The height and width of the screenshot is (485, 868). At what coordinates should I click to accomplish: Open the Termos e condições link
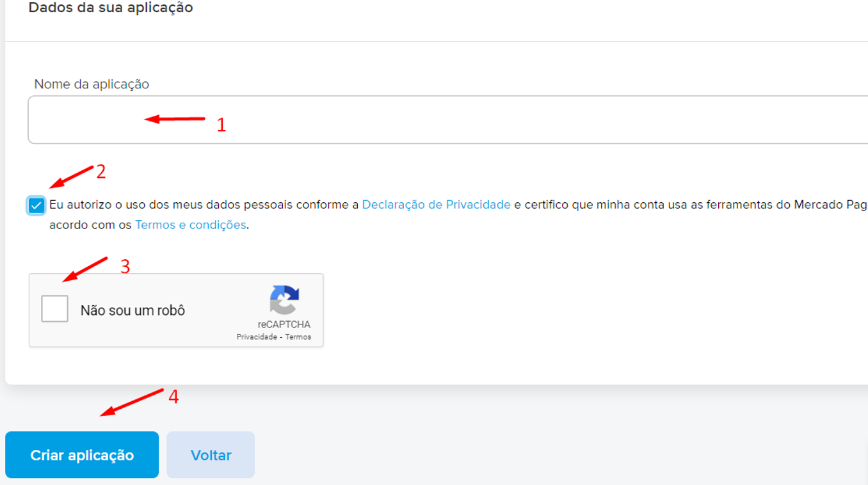coord(190,225)
